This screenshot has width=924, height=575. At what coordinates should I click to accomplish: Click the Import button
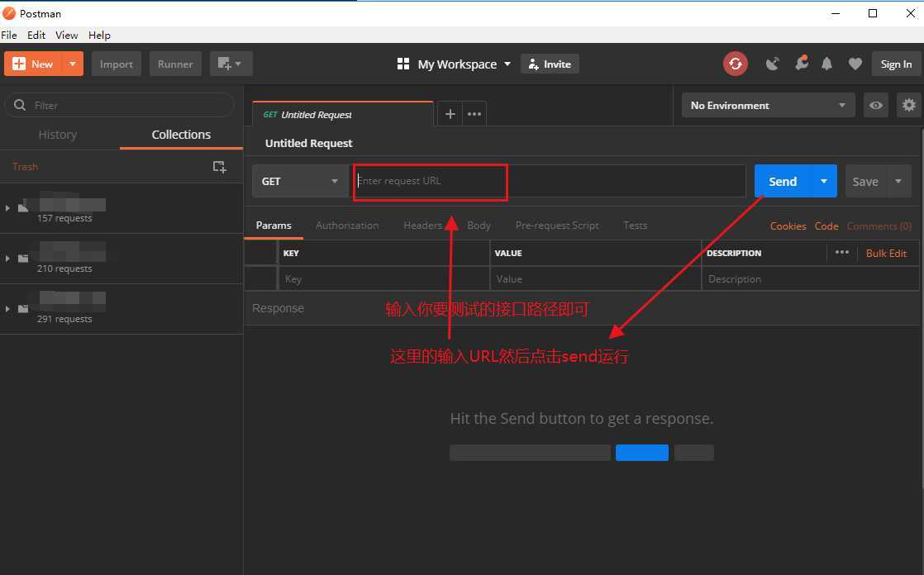(x=116, y=64)
